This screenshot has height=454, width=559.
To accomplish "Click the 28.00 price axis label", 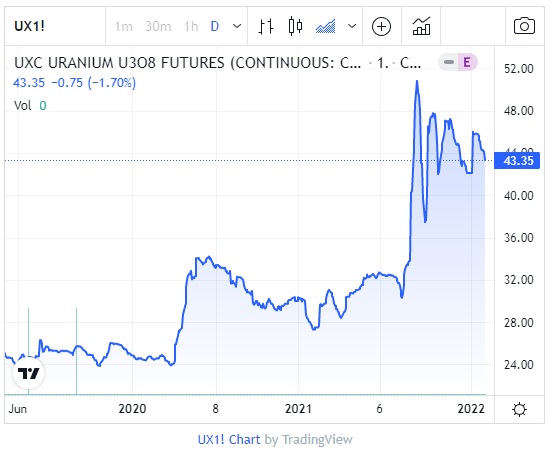I will pos(518,322).
